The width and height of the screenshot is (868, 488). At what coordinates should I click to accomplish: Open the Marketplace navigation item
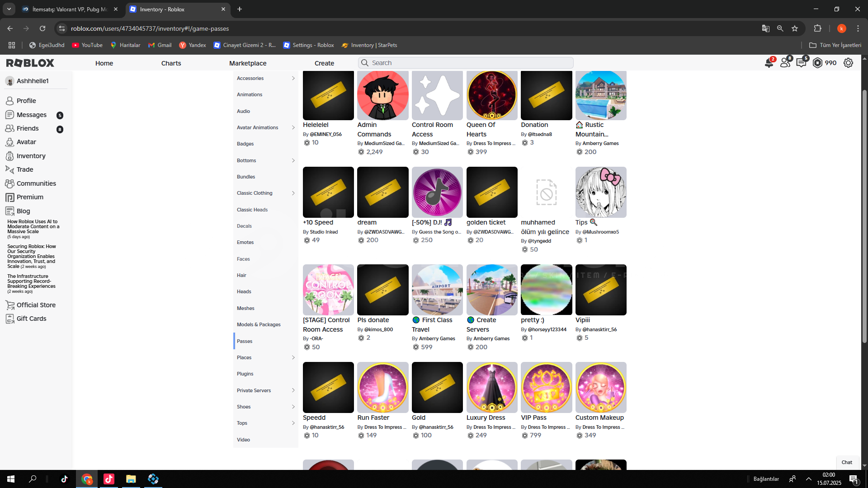[248, 63]
